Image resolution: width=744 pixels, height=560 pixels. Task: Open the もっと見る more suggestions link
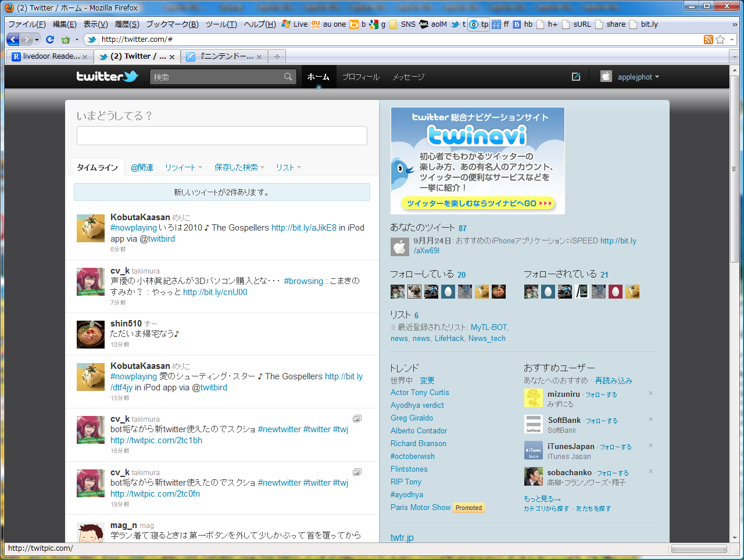coord(542,499)
